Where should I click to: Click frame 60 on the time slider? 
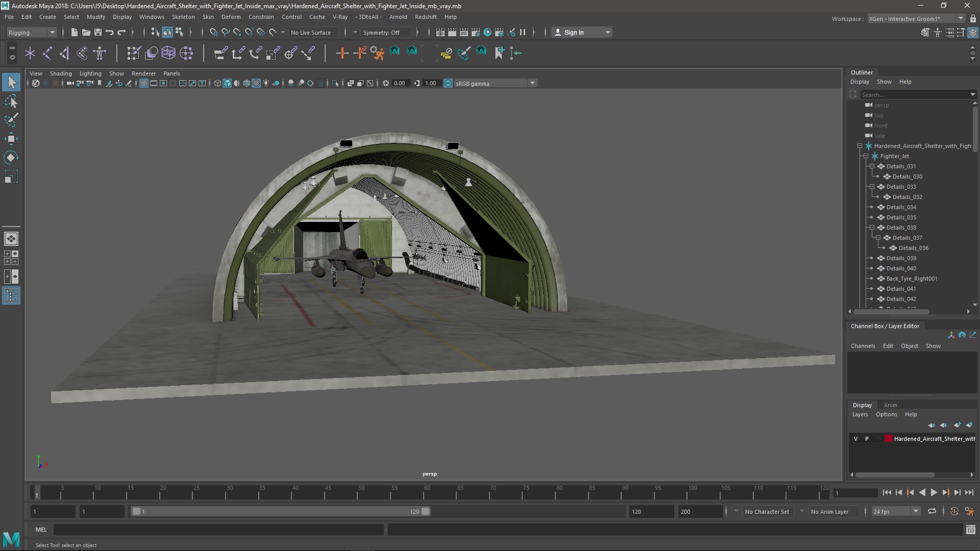(427, 492)
